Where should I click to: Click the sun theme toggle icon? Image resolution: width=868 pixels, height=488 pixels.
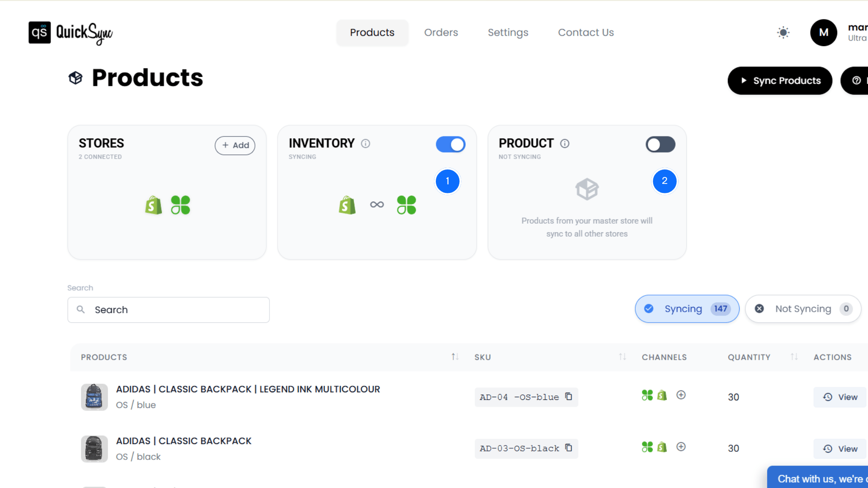(x=783, y=32)
